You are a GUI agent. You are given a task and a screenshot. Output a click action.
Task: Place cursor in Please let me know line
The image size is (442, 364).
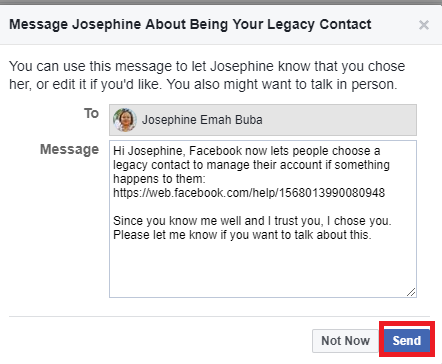[x=242, y=235]
